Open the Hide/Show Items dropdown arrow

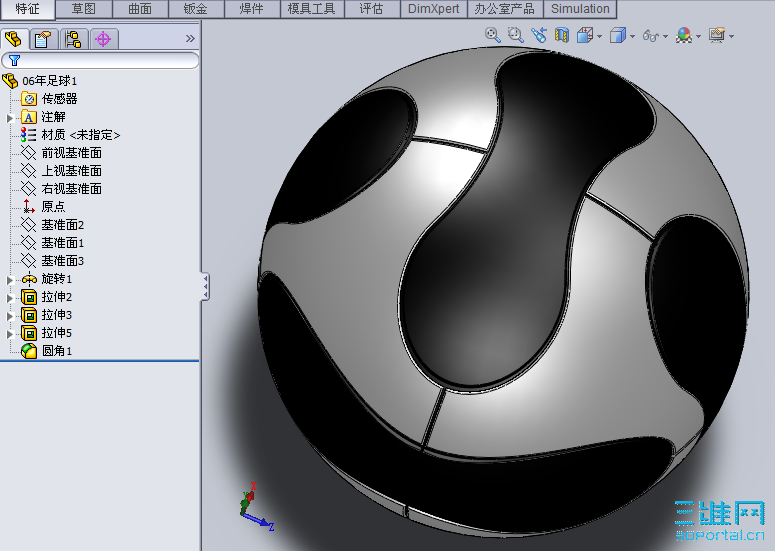tap(665, 36)
